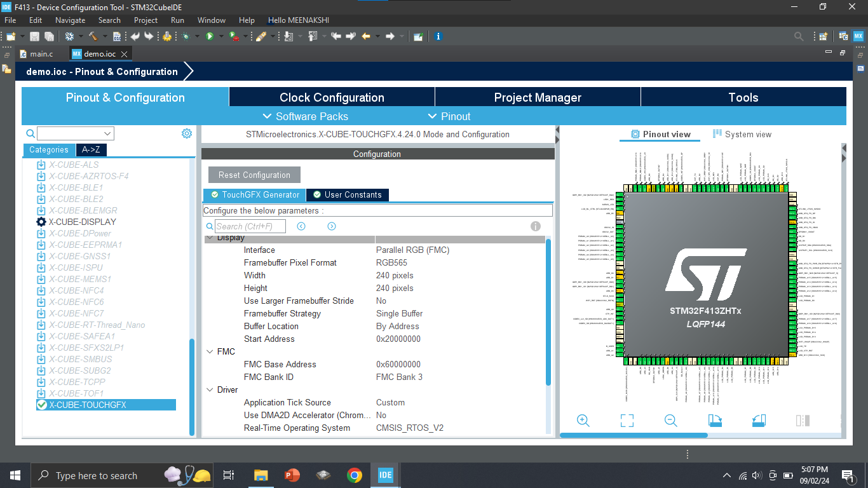Image resolution: width=868 pixels, height=488 pixels.
Task: Zoom in on the pinout view
Action: point(583,420)
